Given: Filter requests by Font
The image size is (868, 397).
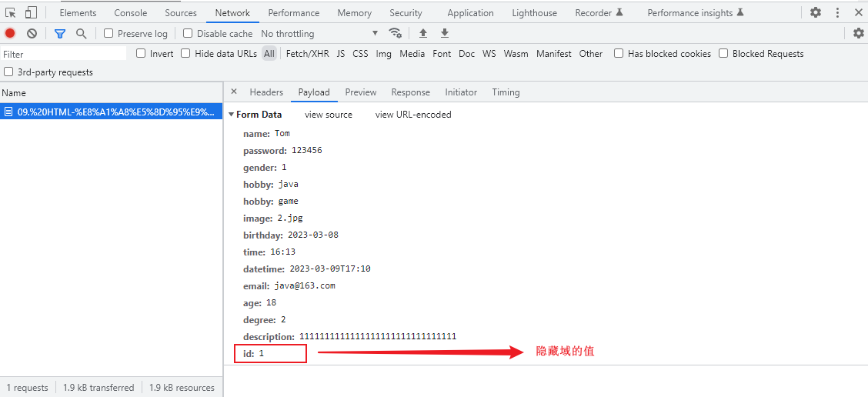Looking at the screenshot, I should (x=442, y=54).
